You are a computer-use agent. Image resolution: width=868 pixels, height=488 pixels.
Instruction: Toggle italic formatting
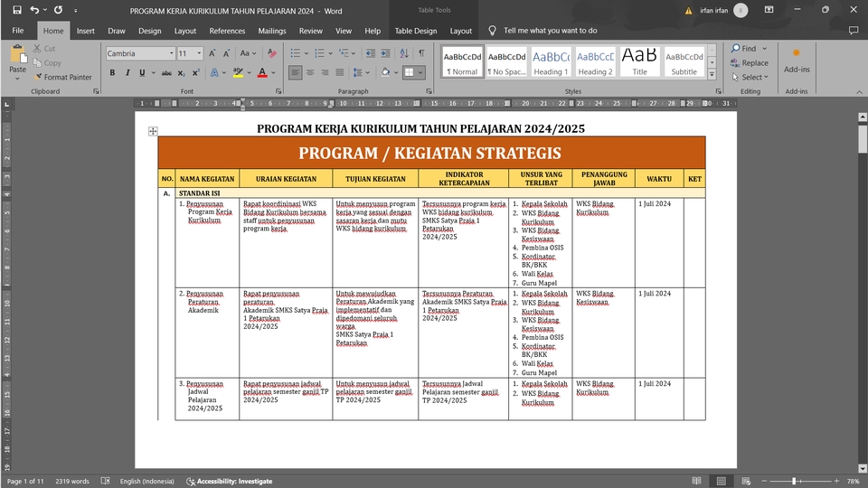coord(127,72)
